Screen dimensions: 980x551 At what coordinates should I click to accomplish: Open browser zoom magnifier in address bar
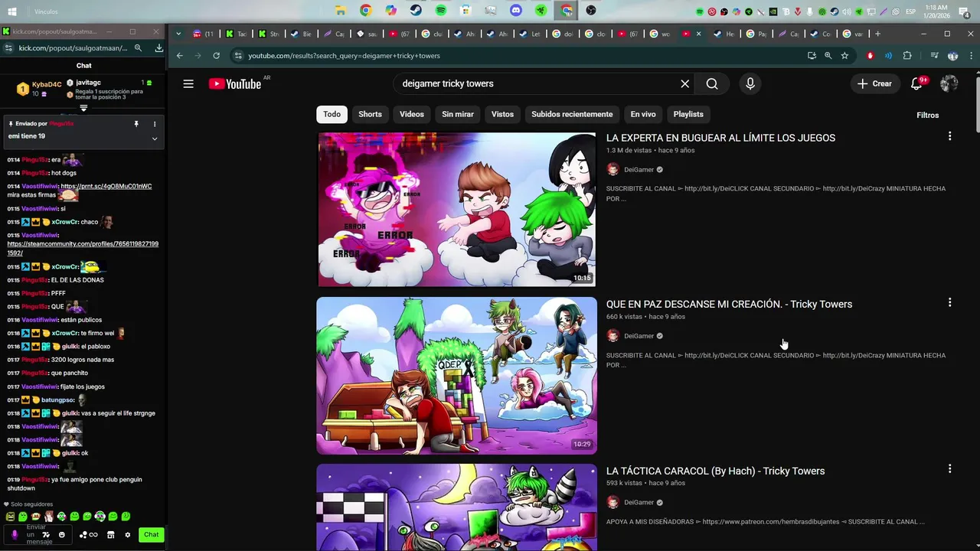(x=828, y=56)
